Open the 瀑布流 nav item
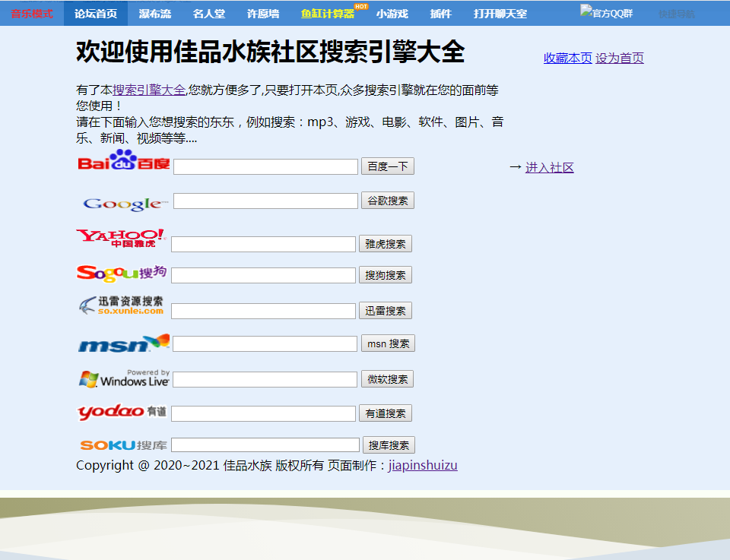The image size is (730, 560). click(x=155, y=14)
